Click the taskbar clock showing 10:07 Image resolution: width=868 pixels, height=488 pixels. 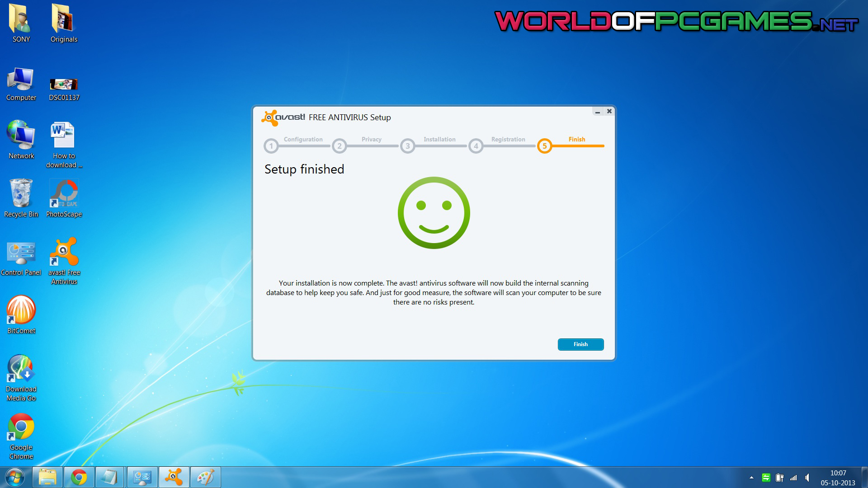point(838,478)
